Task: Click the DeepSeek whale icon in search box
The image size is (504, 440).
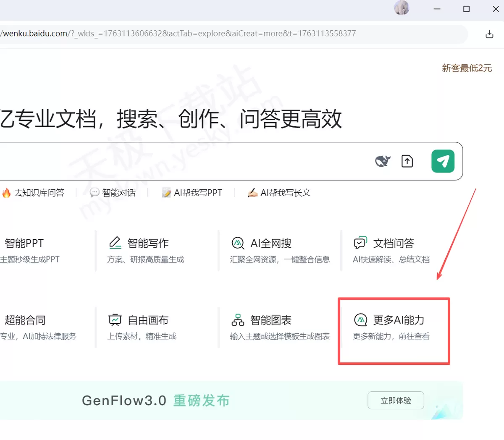Action: [383, 161]
